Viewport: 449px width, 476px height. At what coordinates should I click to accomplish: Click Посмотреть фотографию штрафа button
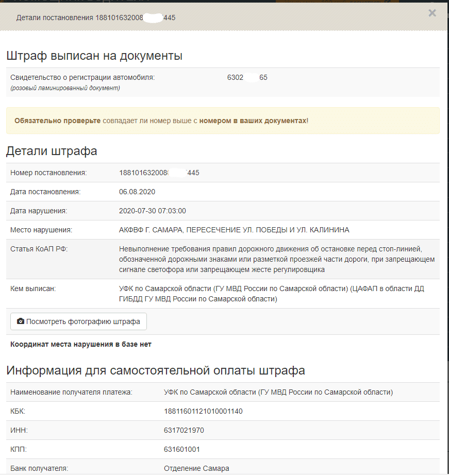tap(78, 321)
